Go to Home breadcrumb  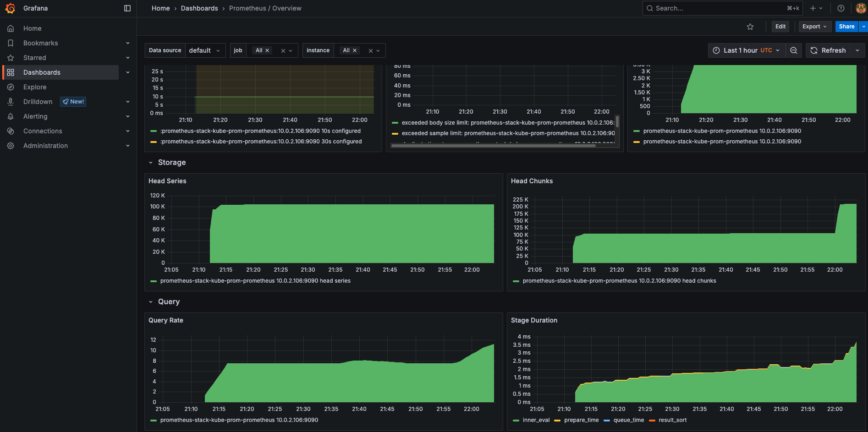pyautogui.click(x=160, y=8)
